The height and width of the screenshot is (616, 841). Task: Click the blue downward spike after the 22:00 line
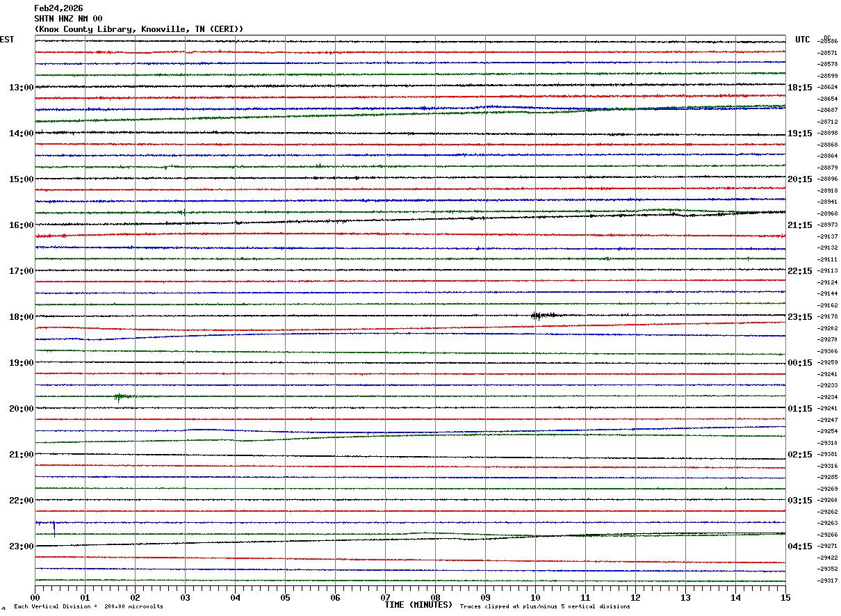[x=54, y=529]
